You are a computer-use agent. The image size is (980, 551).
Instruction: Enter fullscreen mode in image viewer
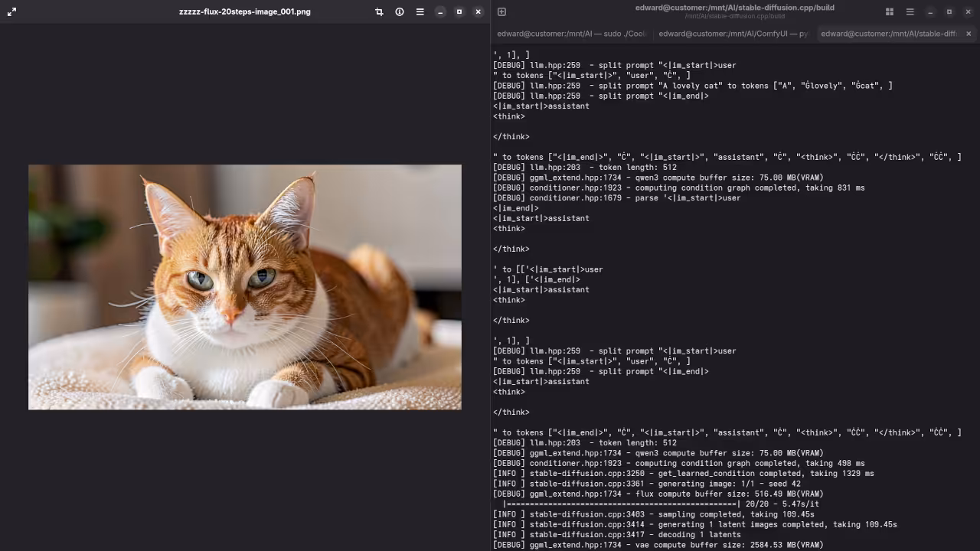(x=11, y=11)
